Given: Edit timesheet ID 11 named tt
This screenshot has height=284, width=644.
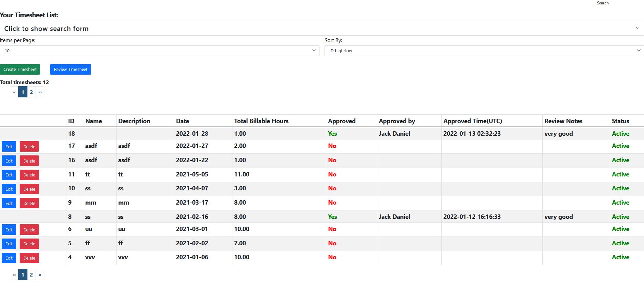Looking at the screenshot, I should (9, 175).
